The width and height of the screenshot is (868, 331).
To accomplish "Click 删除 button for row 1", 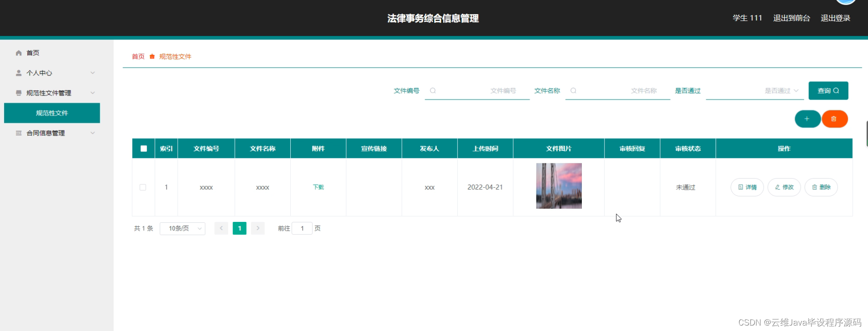I will tap(821, 187).
